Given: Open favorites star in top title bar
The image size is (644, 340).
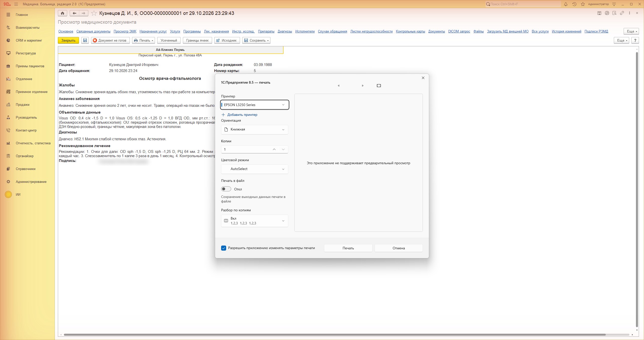Looking at the screenshot, I should pos(583,4).
